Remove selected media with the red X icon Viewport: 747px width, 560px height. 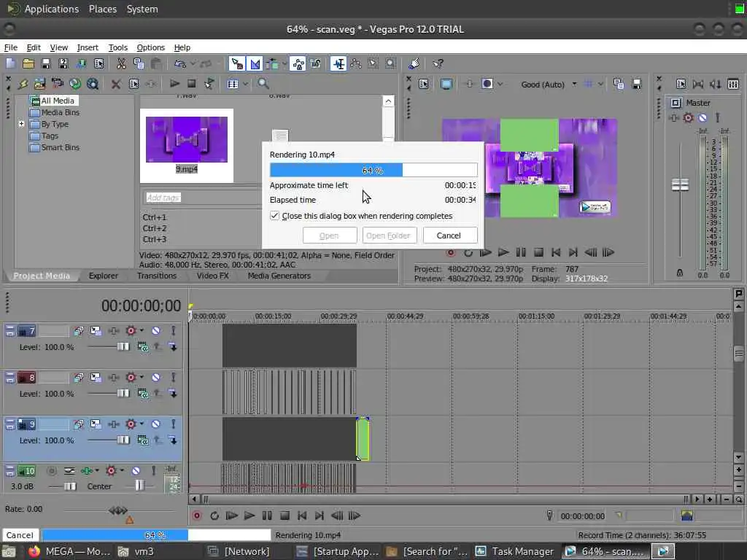click(x=116, y=85)
